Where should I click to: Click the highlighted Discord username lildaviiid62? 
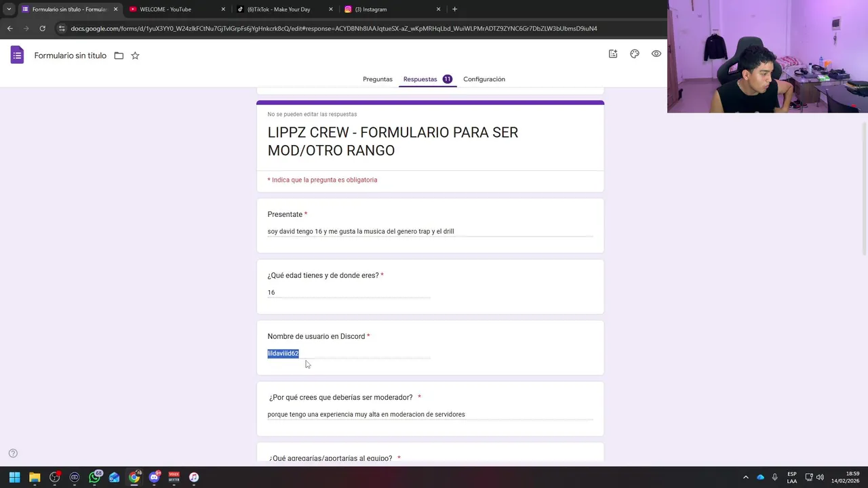pyautogui.click(x=283, y=353)
